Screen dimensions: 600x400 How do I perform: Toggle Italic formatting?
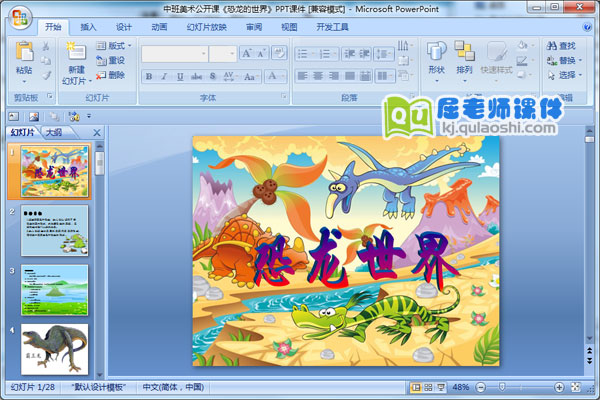165,76
